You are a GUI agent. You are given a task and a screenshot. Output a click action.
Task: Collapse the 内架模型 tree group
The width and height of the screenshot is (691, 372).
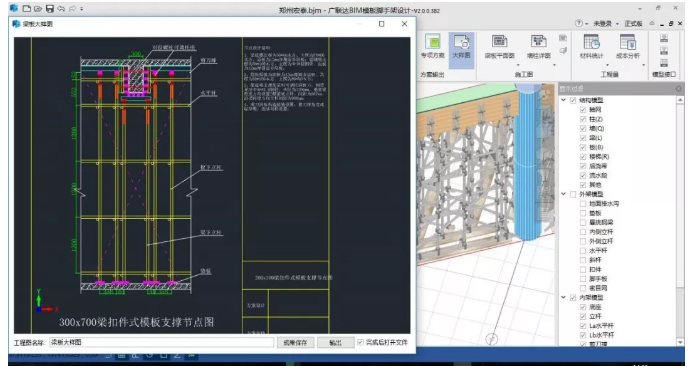point(563,298)
